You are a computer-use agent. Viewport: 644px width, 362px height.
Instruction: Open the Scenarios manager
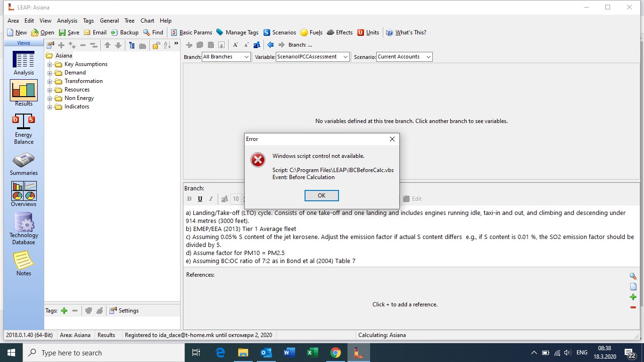pyautogui.click(x=280, y=33)
